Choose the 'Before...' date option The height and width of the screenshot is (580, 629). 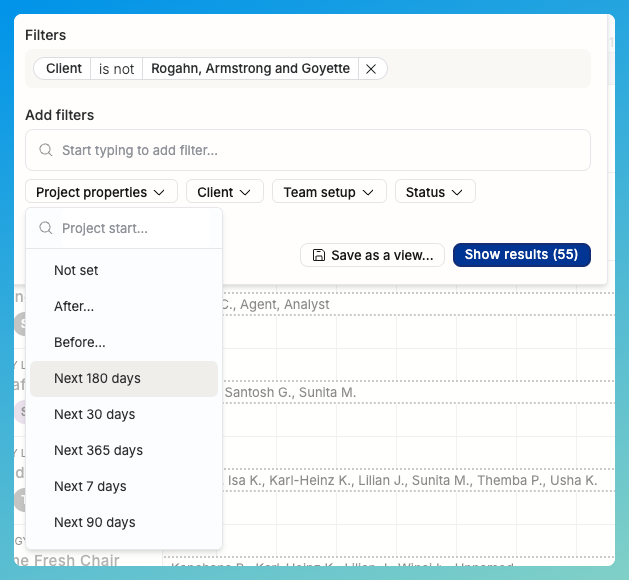[80, 342]
